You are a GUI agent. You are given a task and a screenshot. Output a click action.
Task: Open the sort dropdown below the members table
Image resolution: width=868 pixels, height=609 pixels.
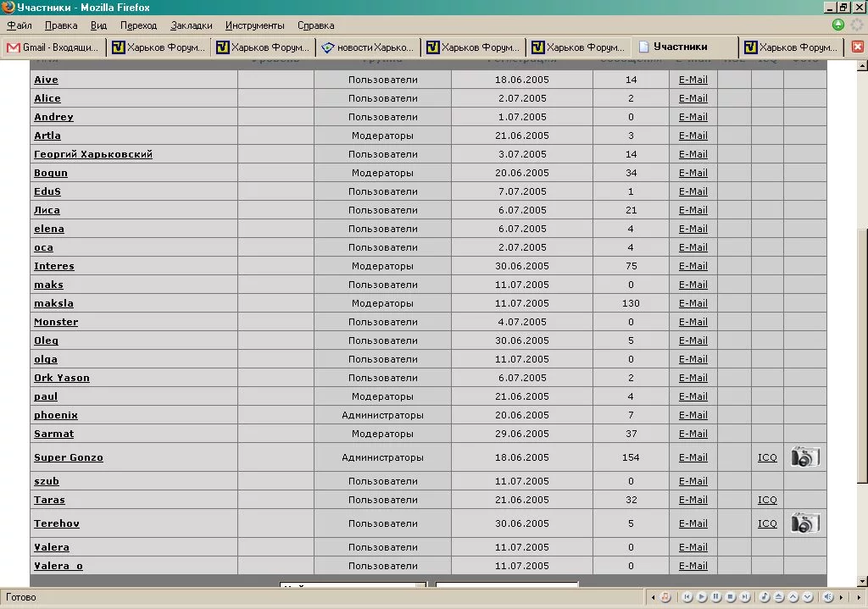click(x=353, y=584)
